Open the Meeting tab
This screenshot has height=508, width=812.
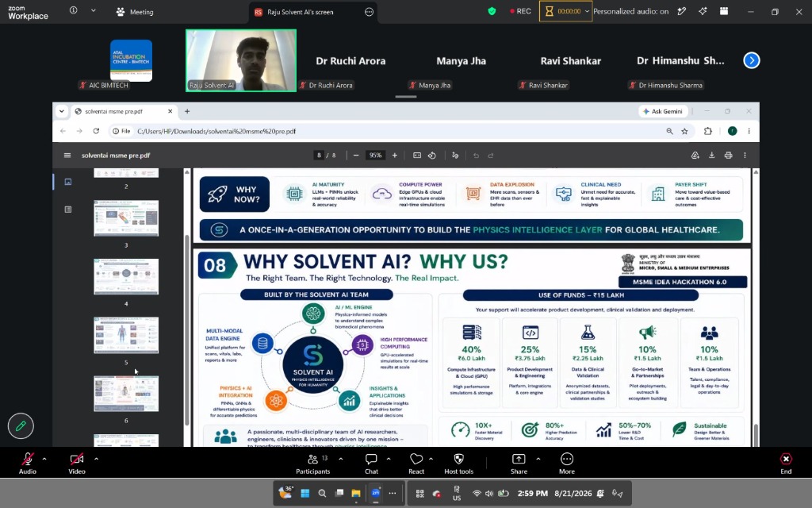[135, 12]
